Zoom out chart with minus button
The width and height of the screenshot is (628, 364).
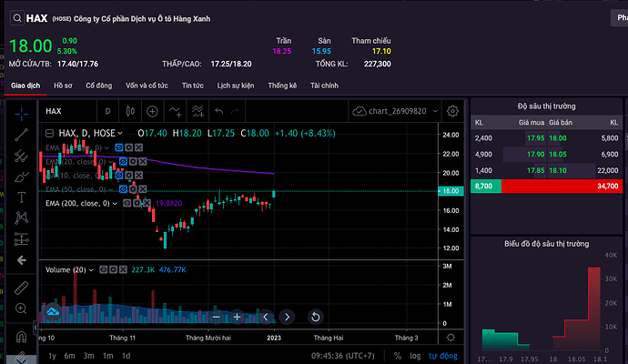[x=217, y=318]
